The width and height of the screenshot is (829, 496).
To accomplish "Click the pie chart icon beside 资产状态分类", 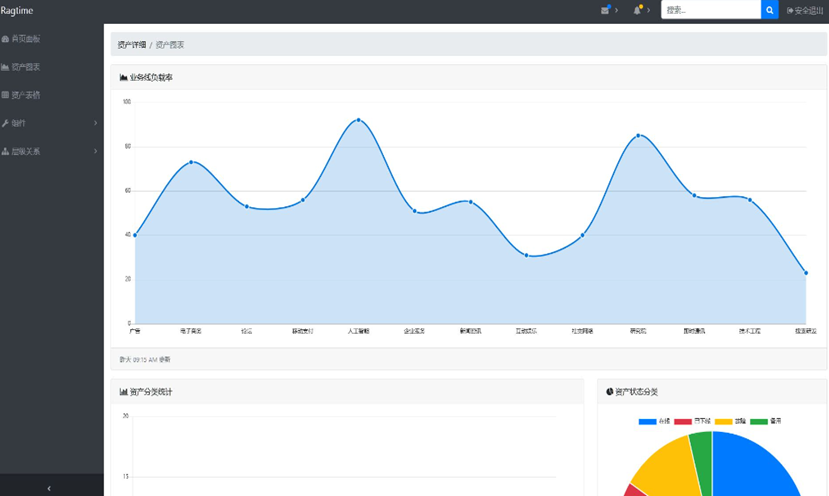I will pos(610,392).
